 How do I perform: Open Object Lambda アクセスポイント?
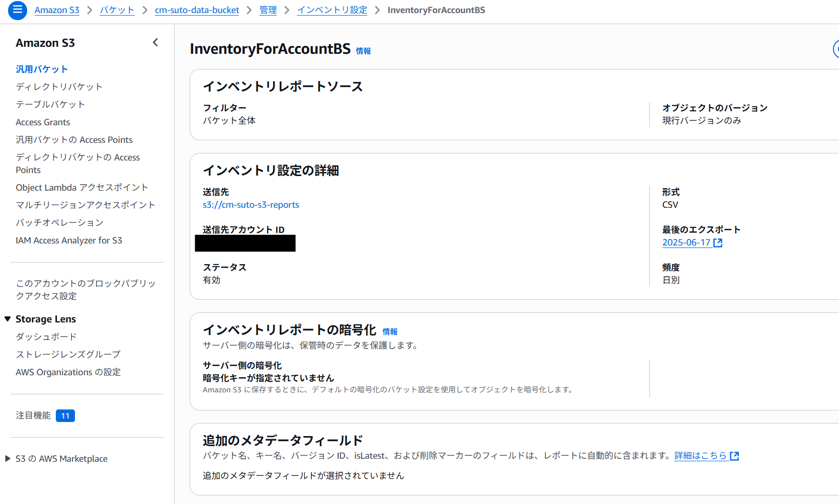click(x=82, y=188)
